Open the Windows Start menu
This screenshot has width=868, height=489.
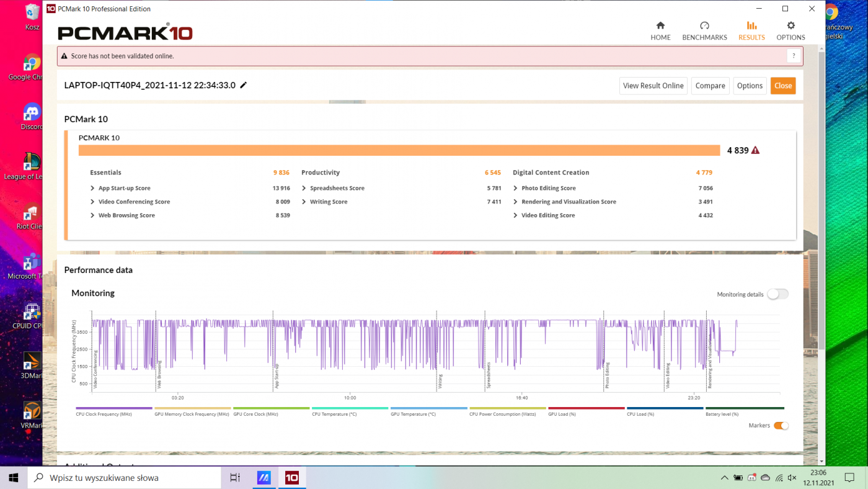pyautogui.click(x=14, y=478)
